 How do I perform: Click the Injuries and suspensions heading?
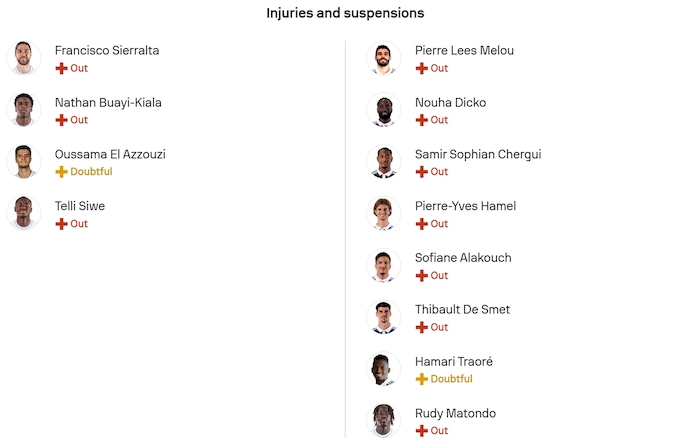345,13
